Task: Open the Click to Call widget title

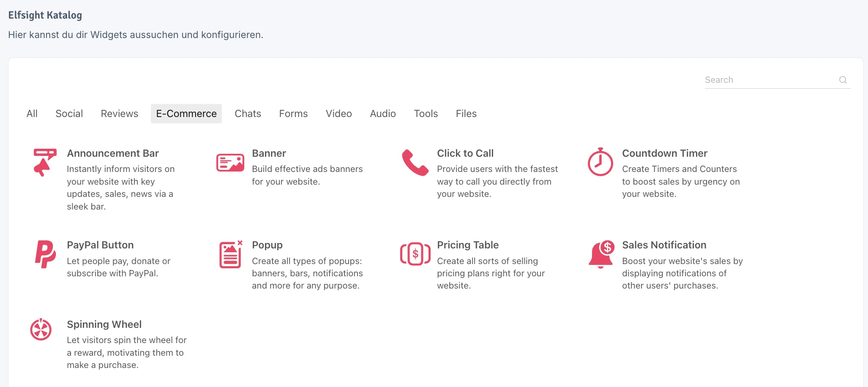Action: coord(465,153)
